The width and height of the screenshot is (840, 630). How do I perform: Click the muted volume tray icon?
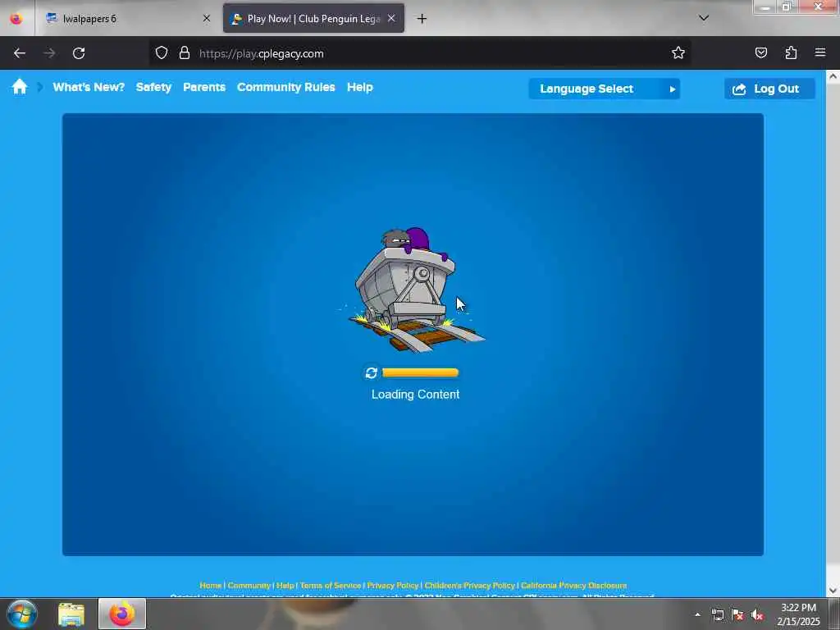(x=757, y=615)
